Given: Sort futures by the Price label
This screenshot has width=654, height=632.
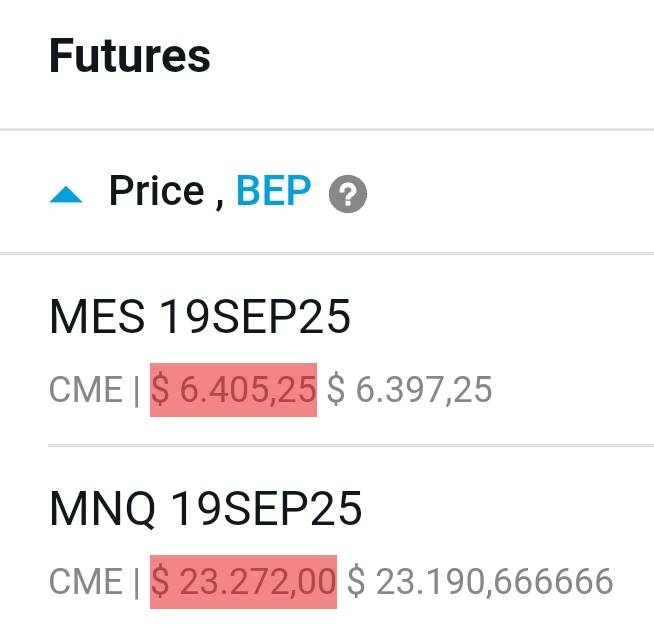Looking at the screenshot, I should tap(157, 190).
